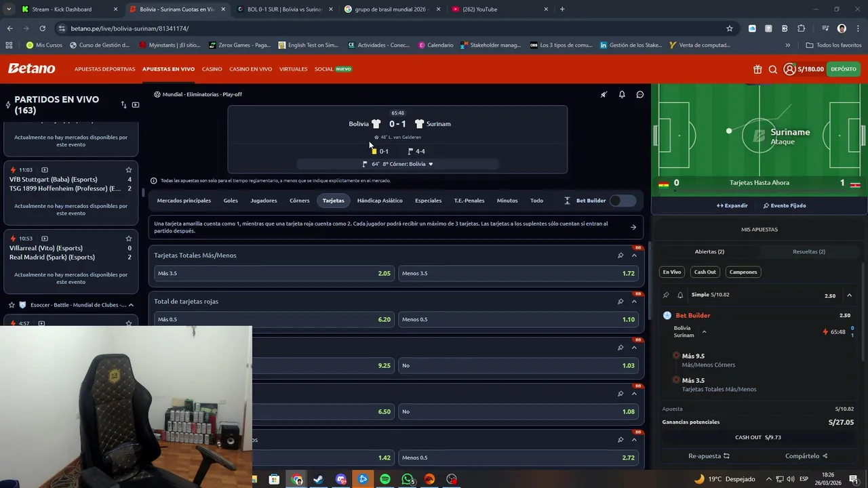The image size is (868, 488).
Task: Switch to the Córners market tab
Action: pyautogui.click(x=299, y=201)
